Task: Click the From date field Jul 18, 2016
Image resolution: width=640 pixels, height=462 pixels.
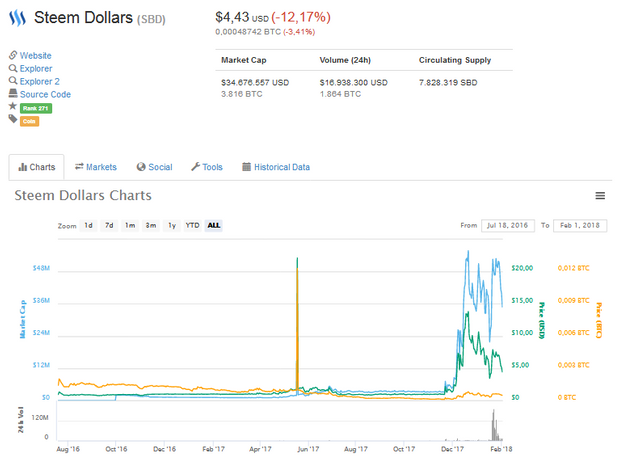Action: [x=508, y=226]
